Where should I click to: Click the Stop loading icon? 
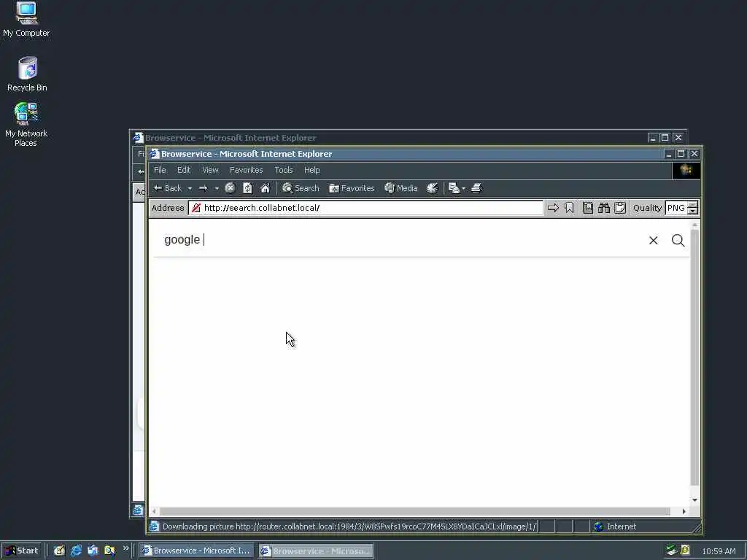coord(230,188)
